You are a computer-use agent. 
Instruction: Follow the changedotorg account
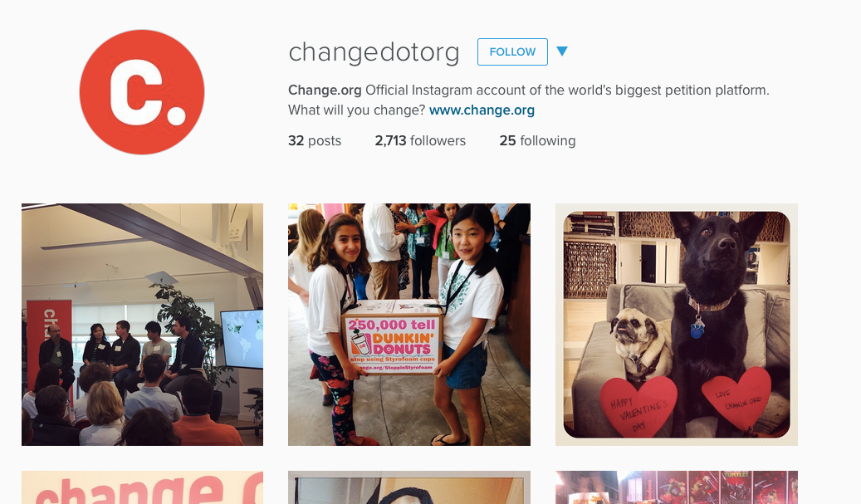pyautogui.click(x=512, y=51)
